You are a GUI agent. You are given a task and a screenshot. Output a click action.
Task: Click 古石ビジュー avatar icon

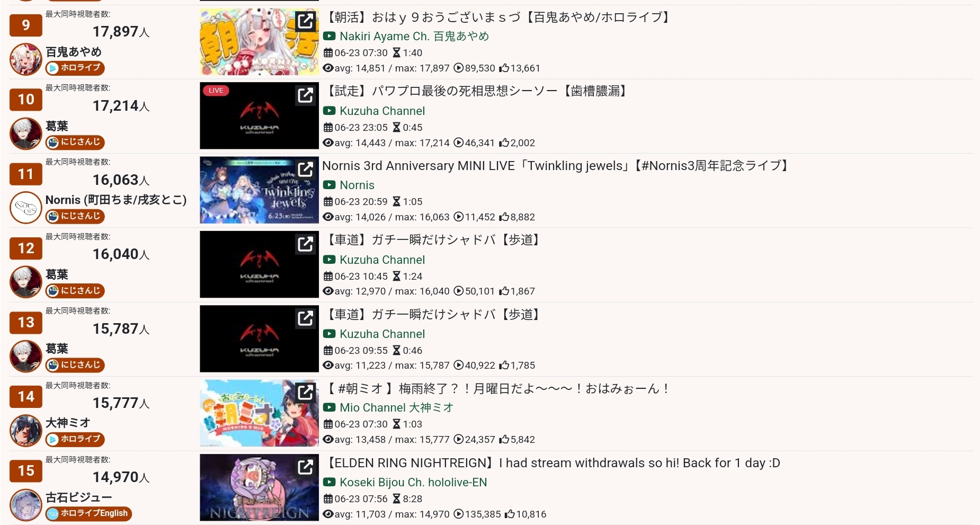25,505
